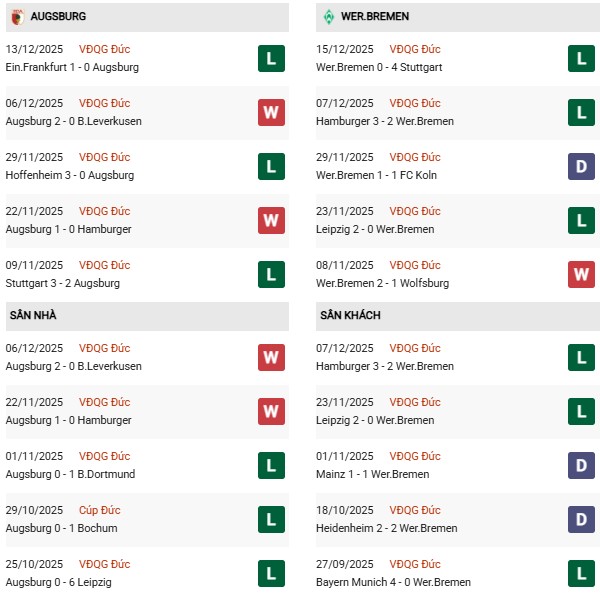
Task: Click the L badge for Augsburg 0-6 Leipzig
Action: click(x=271, y=574)
